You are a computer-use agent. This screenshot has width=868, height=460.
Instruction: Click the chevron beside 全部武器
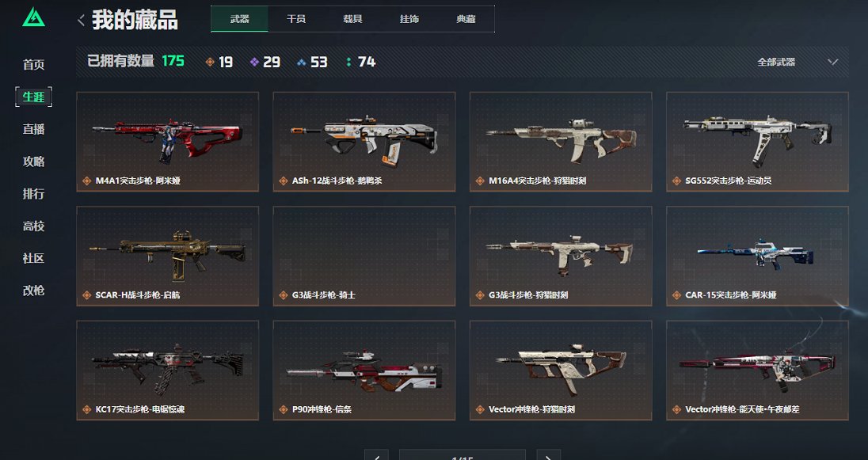point(832,62)
